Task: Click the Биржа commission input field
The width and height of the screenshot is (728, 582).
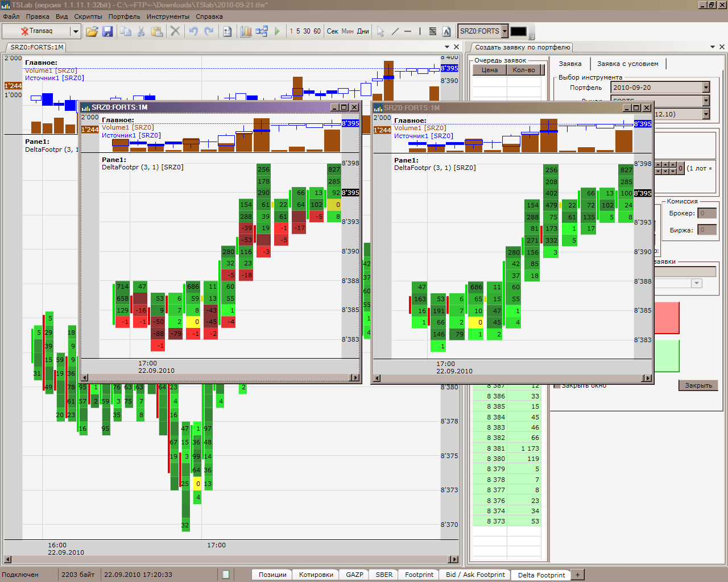Action: pos(707,230)
